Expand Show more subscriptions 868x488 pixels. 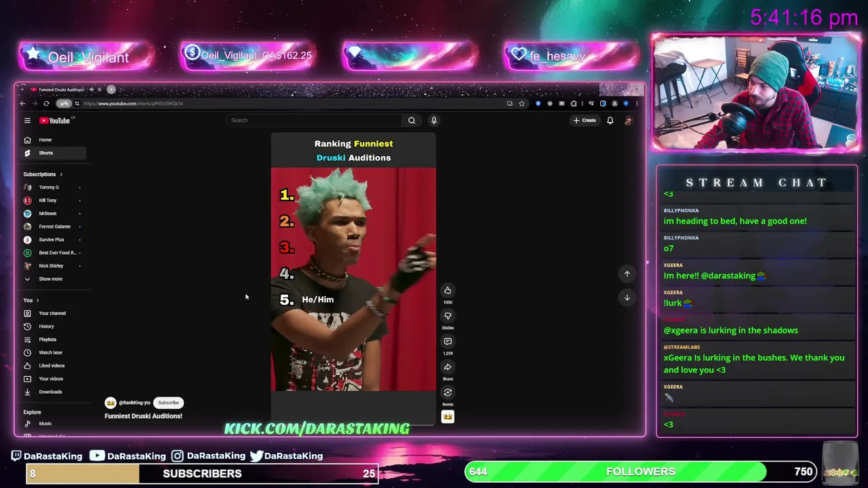pos(54,279)
